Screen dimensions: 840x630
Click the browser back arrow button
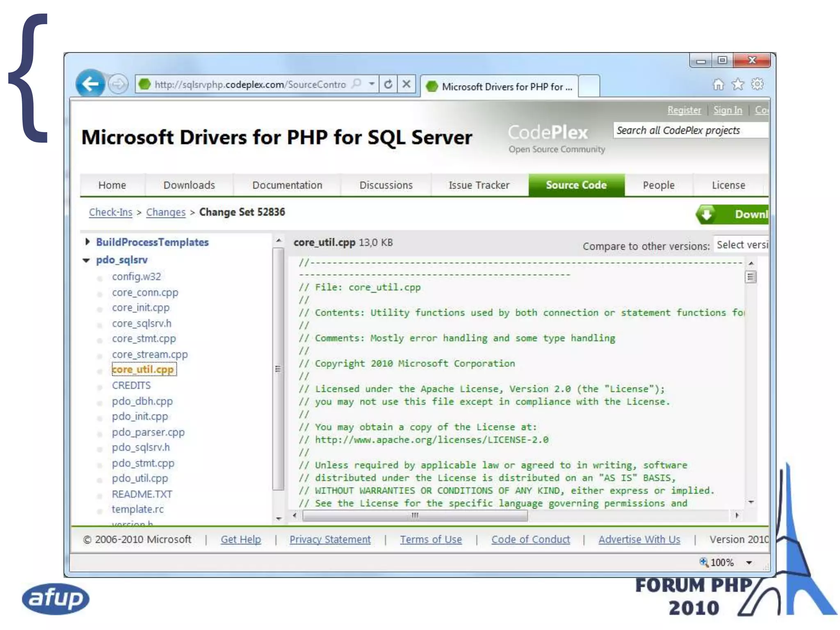tap(90, 84)
